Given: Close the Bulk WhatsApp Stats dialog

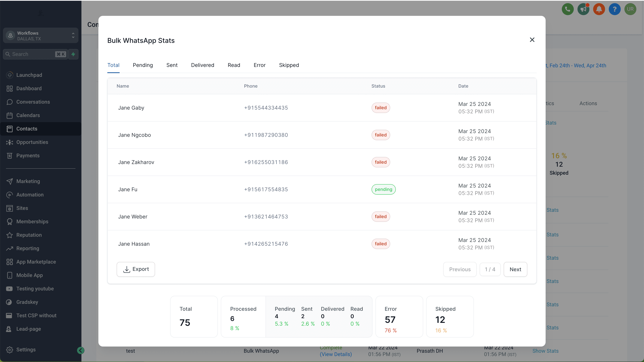Looking at the screenshot, I should [x=532, y=40].
